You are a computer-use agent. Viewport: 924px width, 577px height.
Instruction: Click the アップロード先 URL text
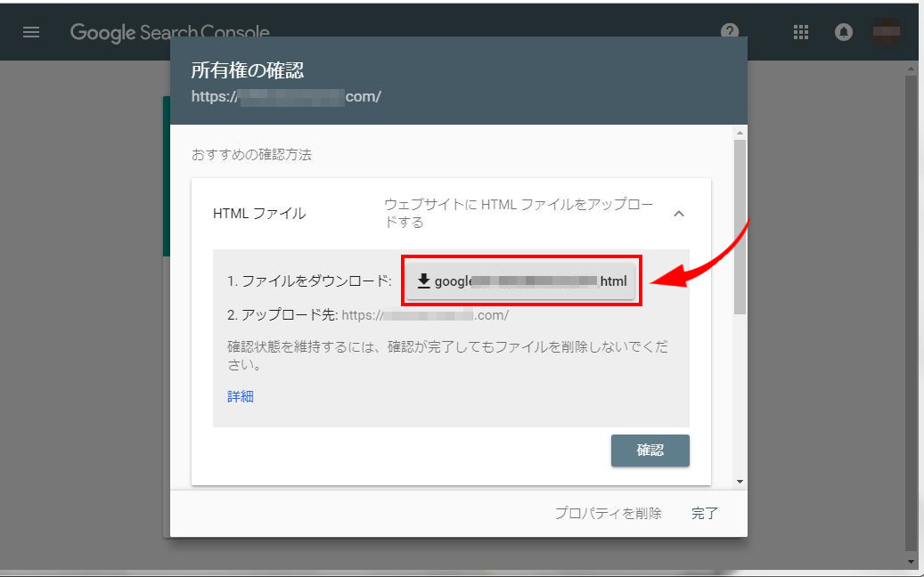point(425,315)
